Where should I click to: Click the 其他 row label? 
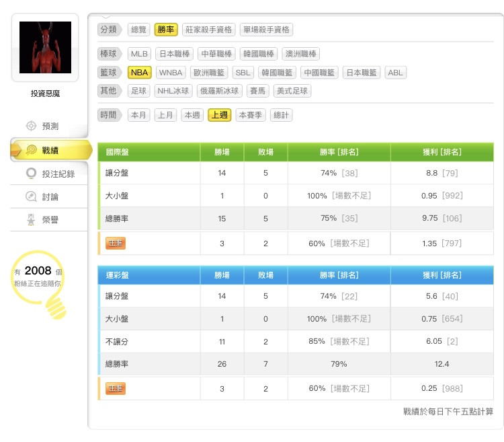click(x=109, y=91)
